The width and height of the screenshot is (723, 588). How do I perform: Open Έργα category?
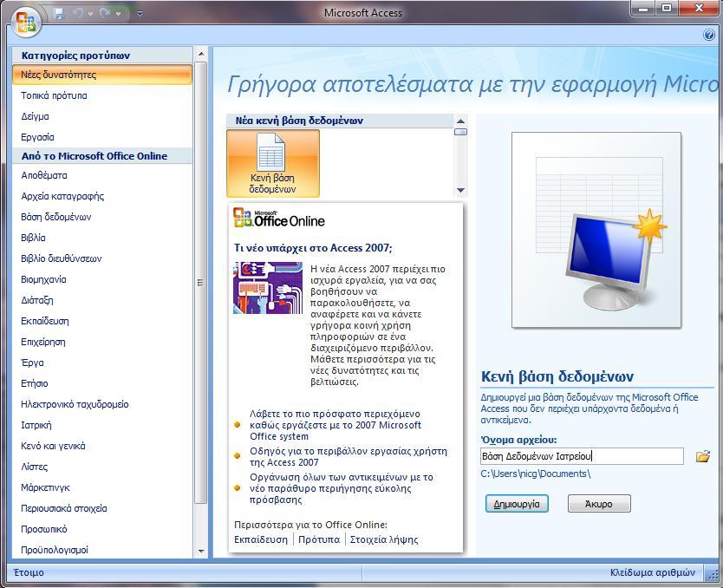102,363
